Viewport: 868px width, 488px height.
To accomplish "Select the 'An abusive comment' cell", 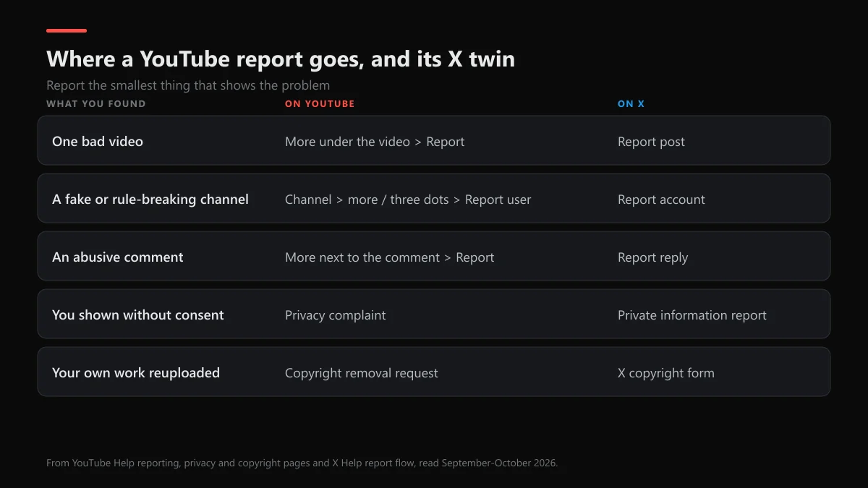I will 118,257.
